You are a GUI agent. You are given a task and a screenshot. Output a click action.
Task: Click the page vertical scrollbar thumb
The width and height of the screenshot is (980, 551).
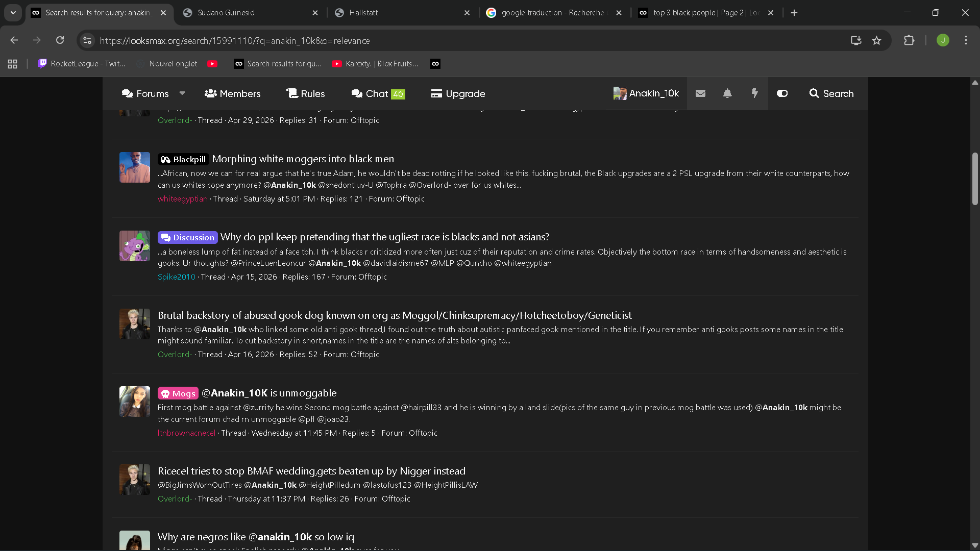point(975,179)
